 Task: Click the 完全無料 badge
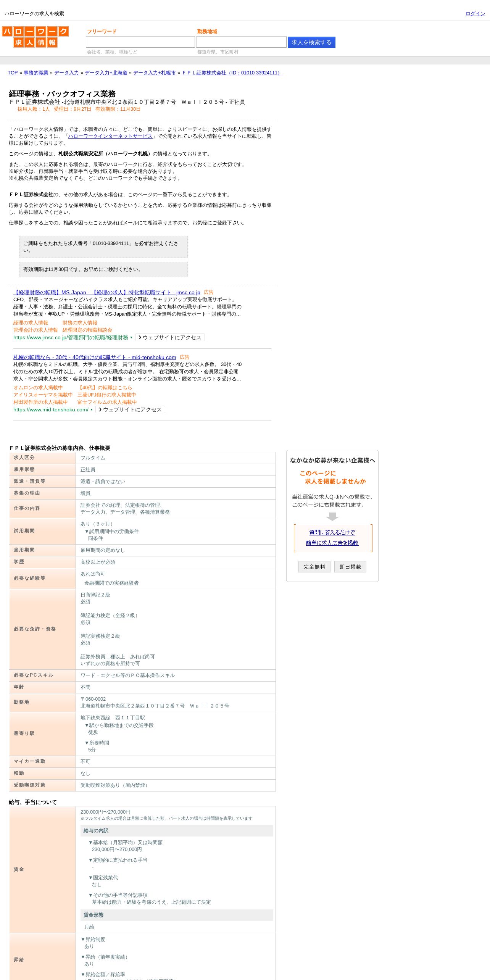point(314,567)
